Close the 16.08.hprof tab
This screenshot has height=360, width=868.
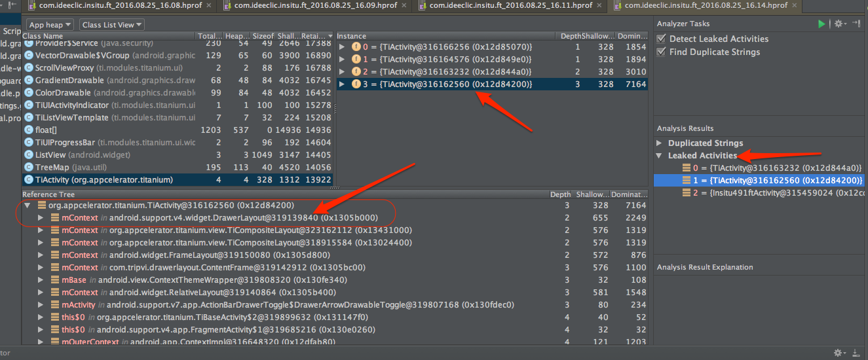[209, 6]
